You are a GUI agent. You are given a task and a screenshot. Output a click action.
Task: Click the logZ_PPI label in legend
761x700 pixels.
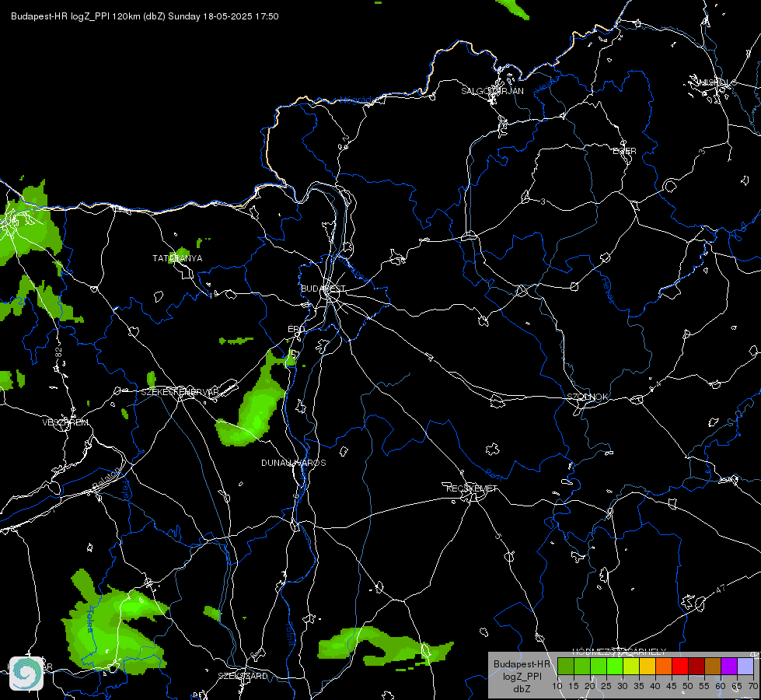pos(522,677)
